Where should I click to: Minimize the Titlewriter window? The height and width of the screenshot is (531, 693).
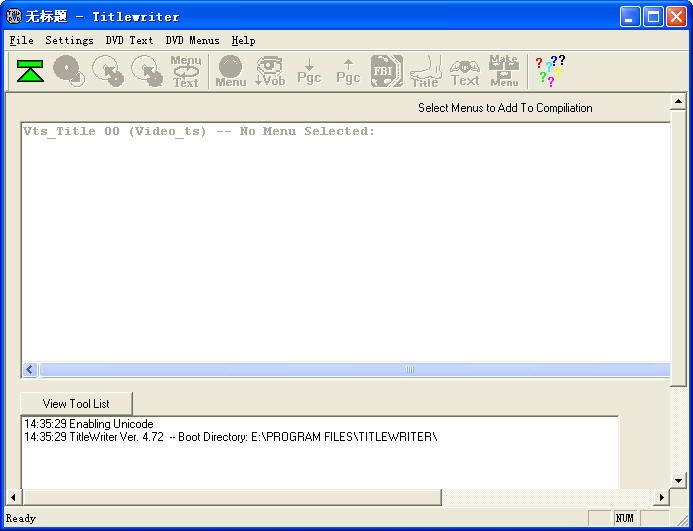(x=630, y=17)
